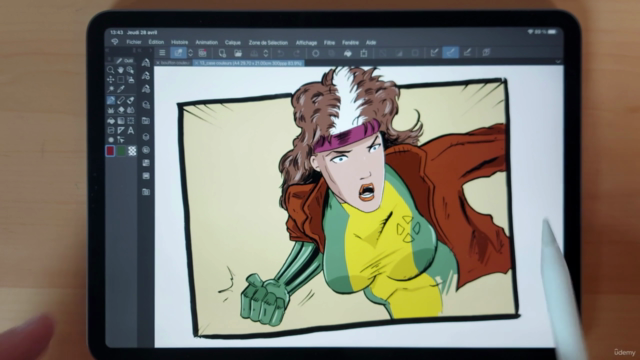Click the Fill bucket command bar icon
This screenshot has width=640, height=360.
tap(348, 53)
